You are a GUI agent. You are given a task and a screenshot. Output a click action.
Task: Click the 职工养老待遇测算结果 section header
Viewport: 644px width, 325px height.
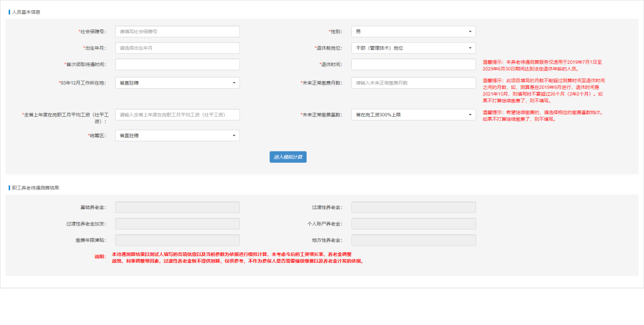coord(36,188)
